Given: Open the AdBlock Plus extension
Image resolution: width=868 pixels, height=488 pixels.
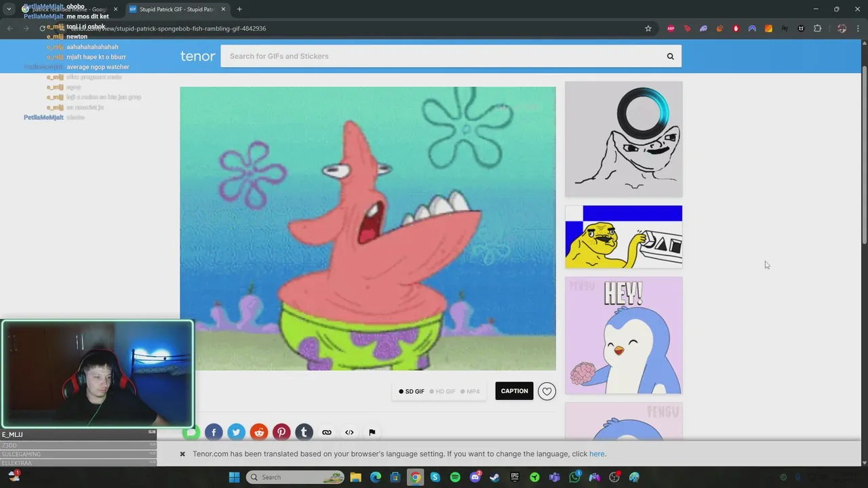Looking at the screenshot, I should [x=671, y=28].
